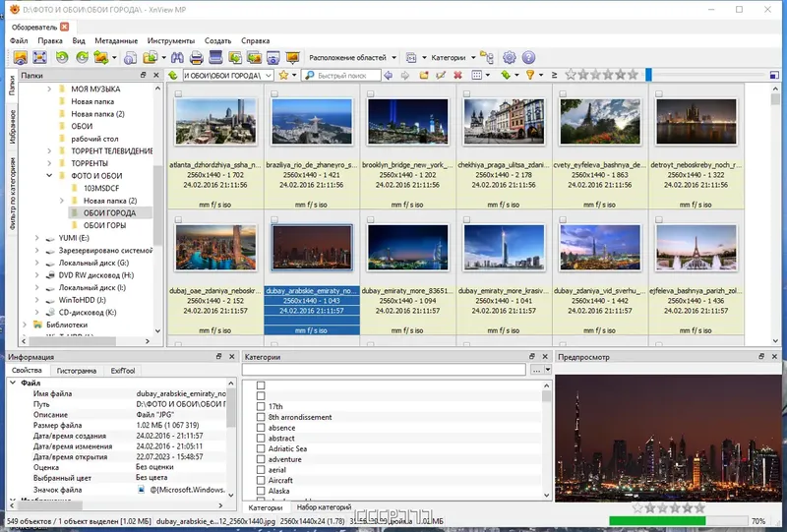Open the 'Инструменты' menu
Image resolution: width=787 pixels, height=532 pixels.
(x=170, y=41)
